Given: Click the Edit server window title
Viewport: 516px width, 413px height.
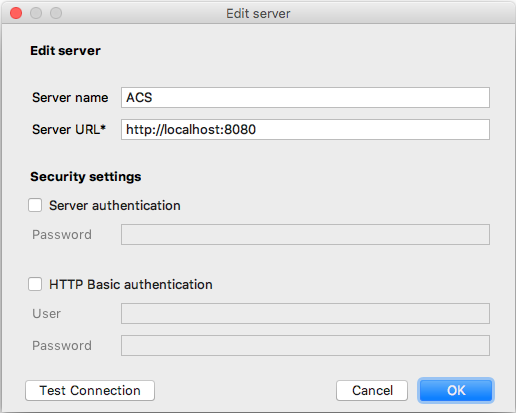Looking at the screenshot, I should tap(258, 14).
